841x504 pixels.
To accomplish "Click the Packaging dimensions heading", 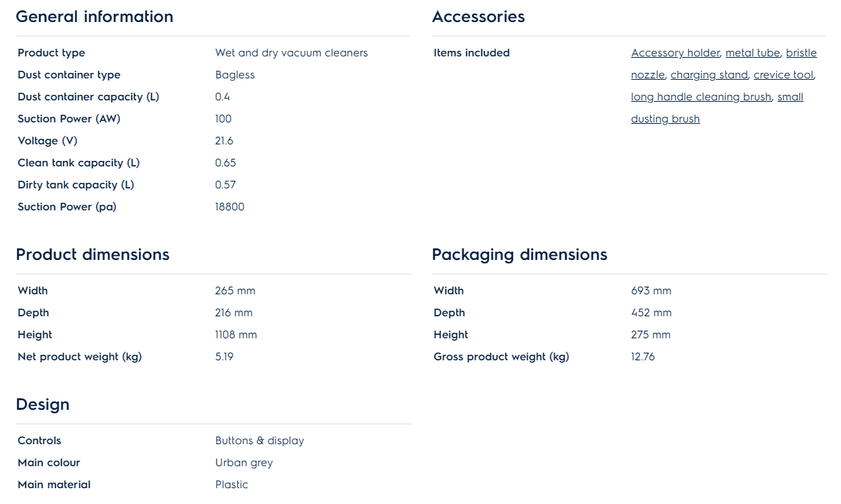I will click(519, 254).
